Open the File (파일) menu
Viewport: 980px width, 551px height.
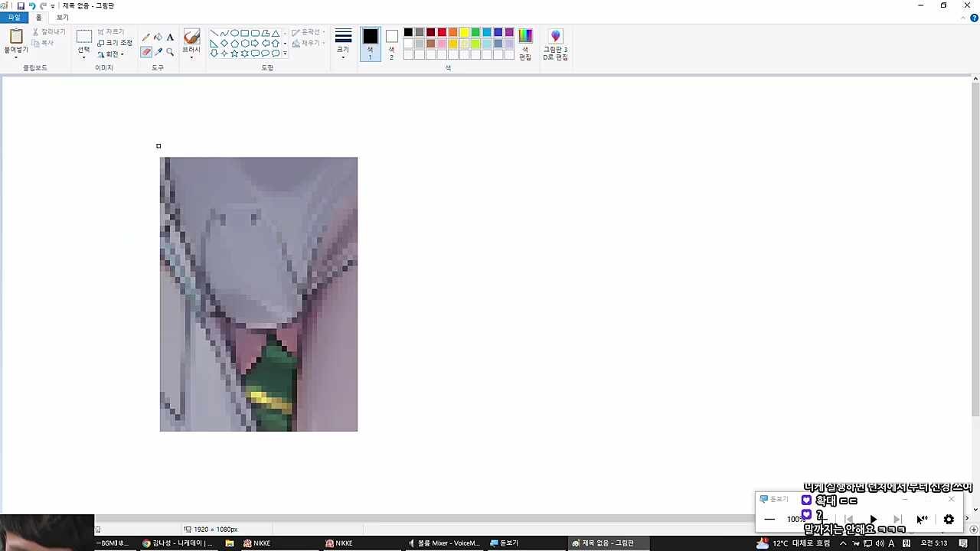[15, 18]
